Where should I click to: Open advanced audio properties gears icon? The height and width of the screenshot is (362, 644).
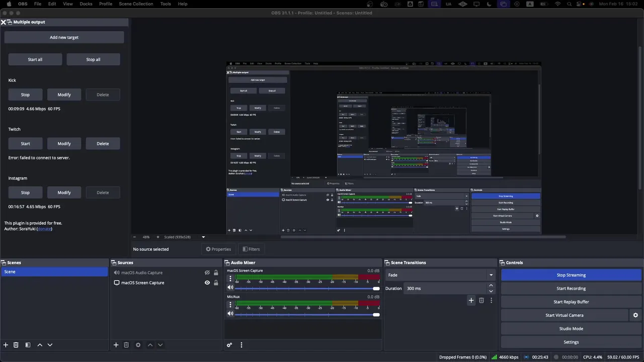point(229,345)
